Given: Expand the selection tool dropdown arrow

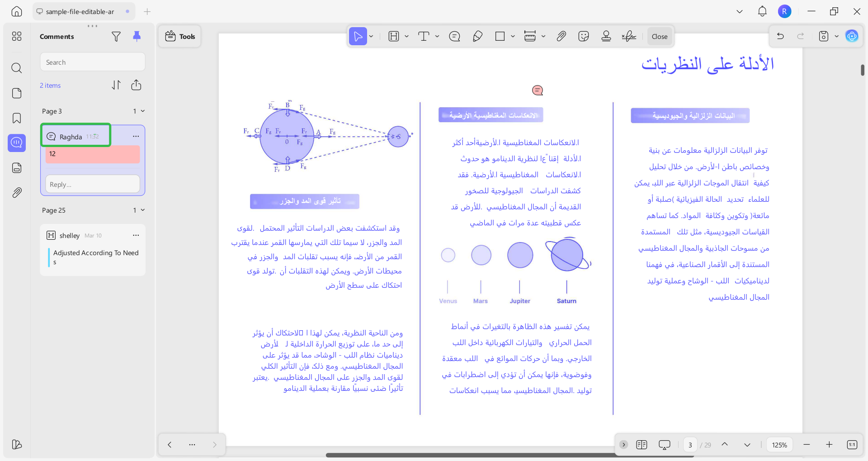Looking at the screenshot, I should click(371, 37).
